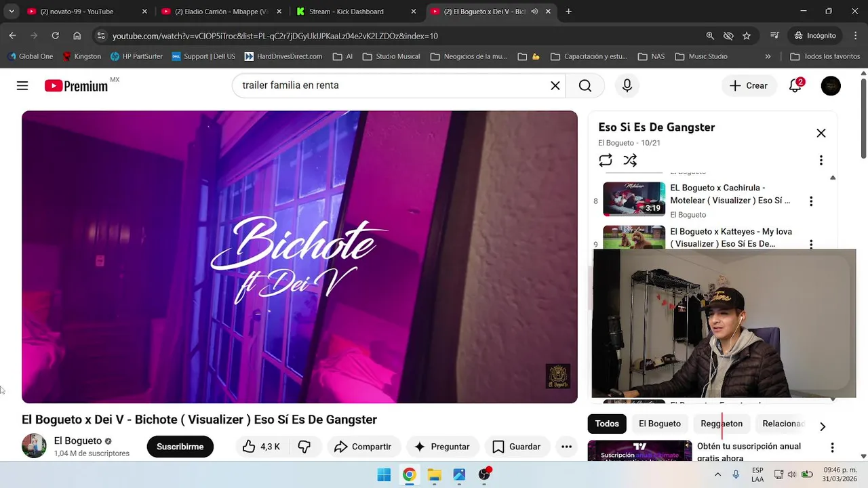Click the magnifier search button

[585, 85]
